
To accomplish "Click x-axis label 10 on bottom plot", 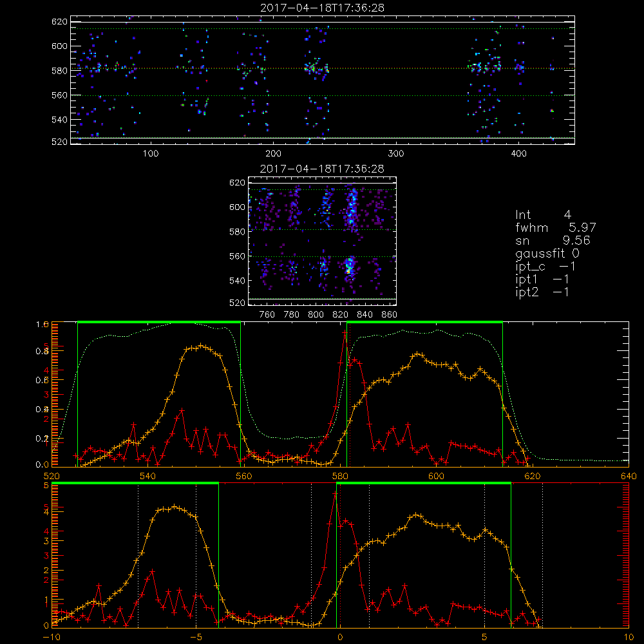I will [x=629, y=638].
